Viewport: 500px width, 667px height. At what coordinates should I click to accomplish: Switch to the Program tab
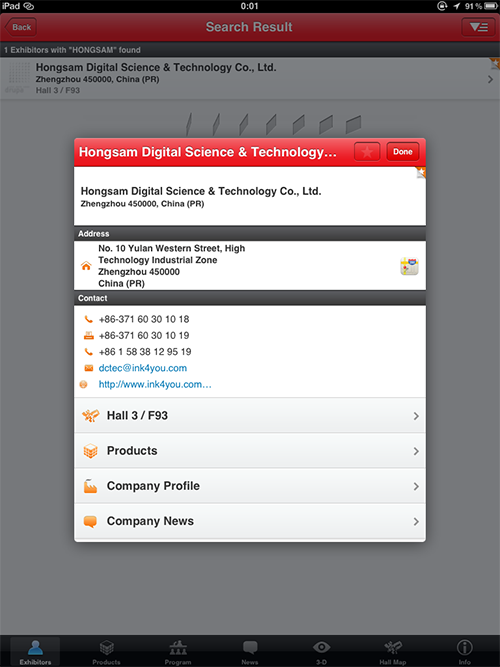click(178, 652)
